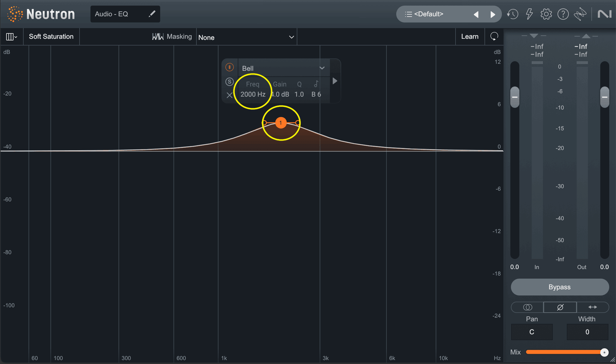Click the input gain value 0.0
Image resolution: width=616 pixels, height=364 pixels.
(515, 267)
